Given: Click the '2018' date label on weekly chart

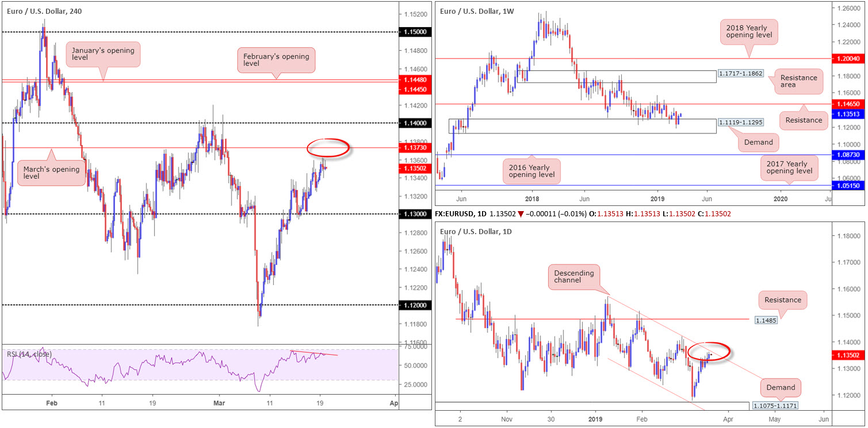Looking at the screenshot, I should coord(531,198).
